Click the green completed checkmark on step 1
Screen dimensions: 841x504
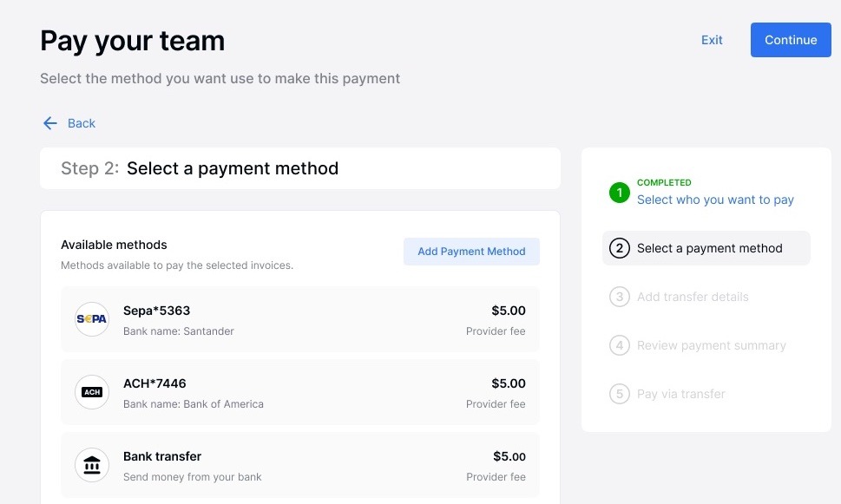point(619,193)
